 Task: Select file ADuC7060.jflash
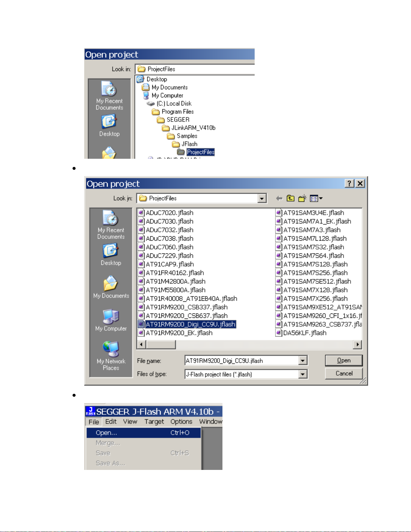166,247
